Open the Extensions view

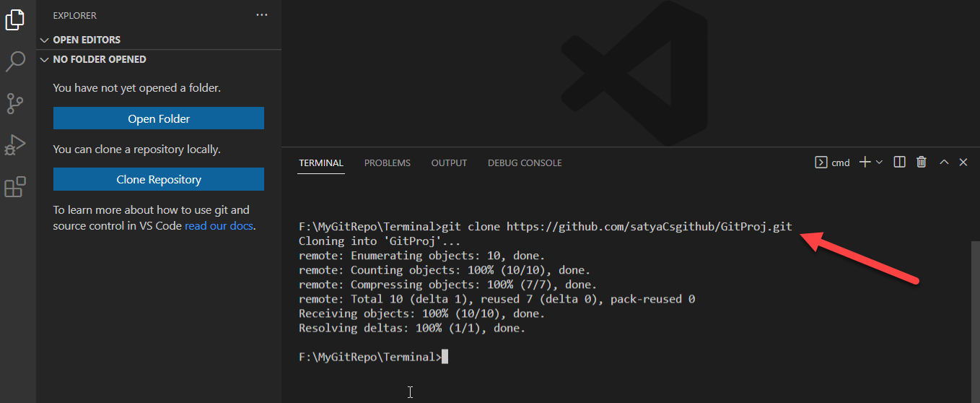click(15, 187)
